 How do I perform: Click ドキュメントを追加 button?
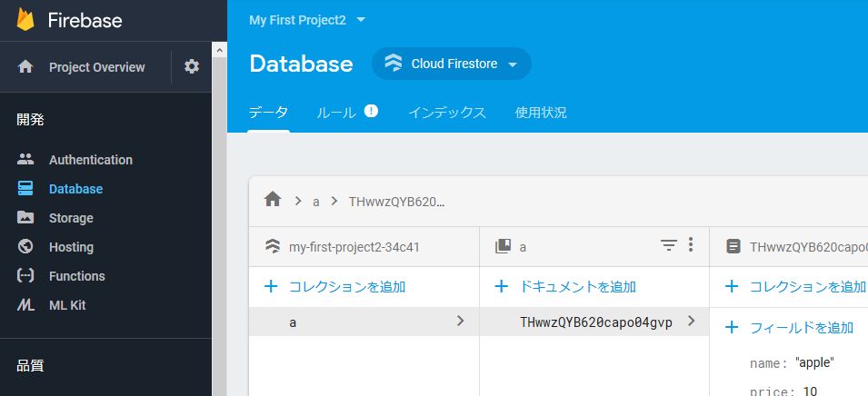[577, 286]
